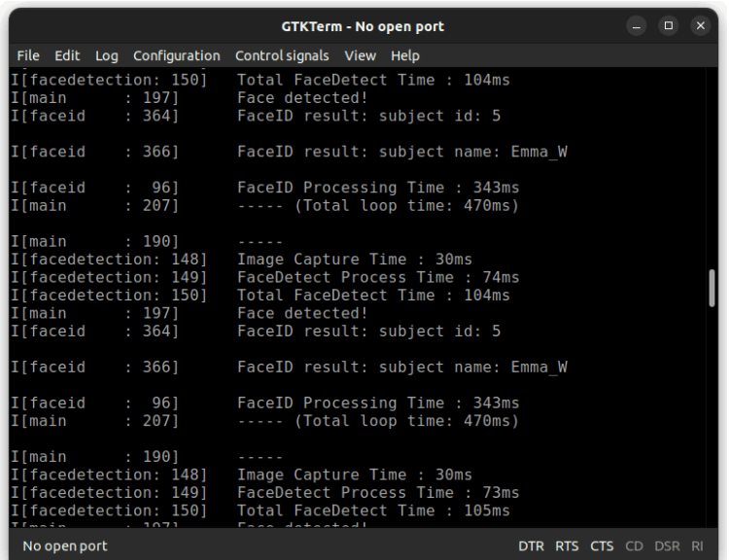Maximize the GTKTerm window
This screenshot has height=560, width=729.
coord(669,25)
